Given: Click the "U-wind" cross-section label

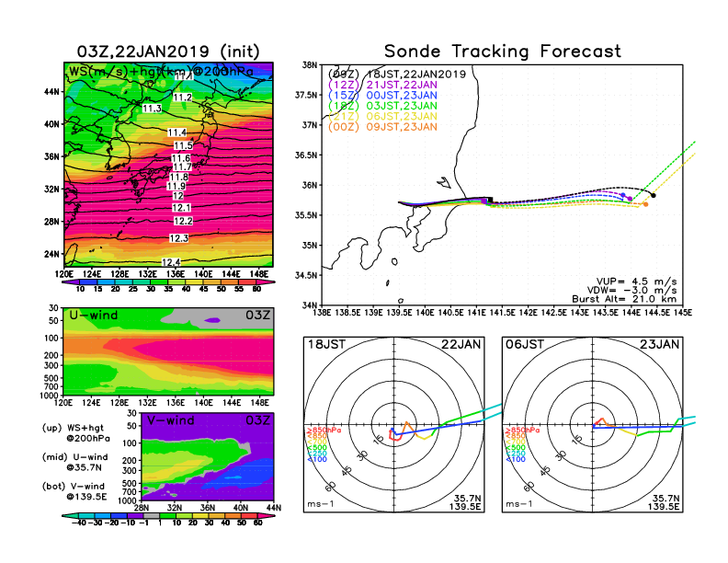Looking at the screenshot, I should [94, 315].
